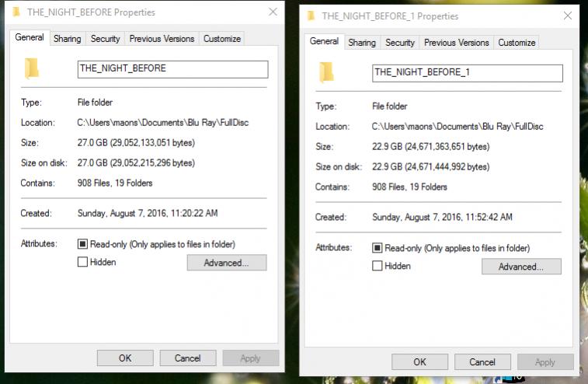The height and width of the screenshot is (384, 588).
Task: Click Cancel in THE_NIGHT_BEFORE_1 Properties
Action: (x=482, y=362)
